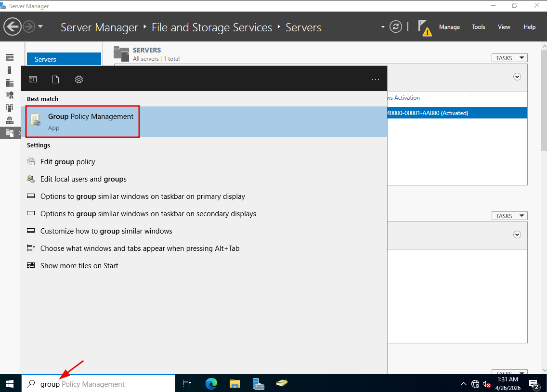This screenshot has width=547, height=392.
Task: Show hidden system tray icons
Action: (464, 384)
